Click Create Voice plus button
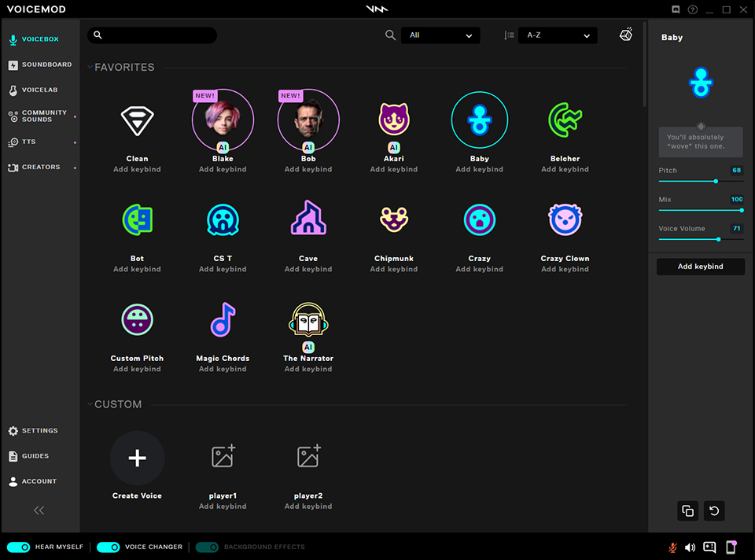The height and width of the screenshot is (560, 755). coord(137,458)
